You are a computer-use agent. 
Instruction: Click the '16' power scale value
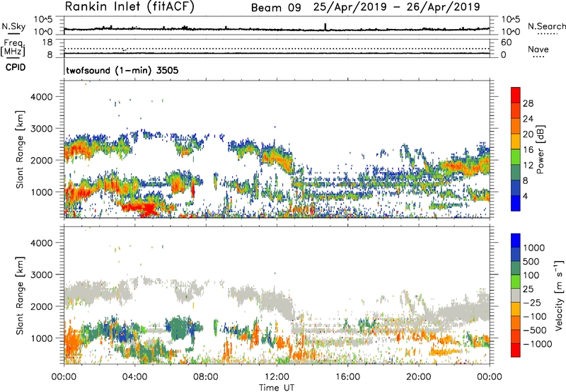(x=528, y=150)
